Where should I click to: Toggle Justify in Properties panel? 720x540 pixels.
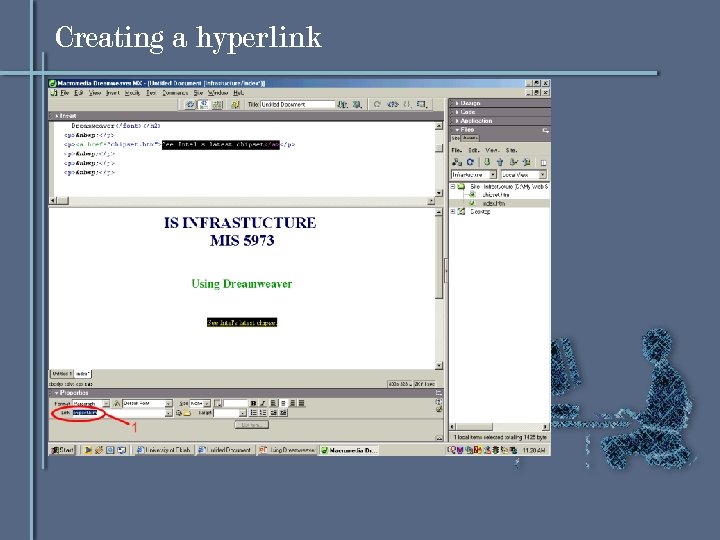302,403
